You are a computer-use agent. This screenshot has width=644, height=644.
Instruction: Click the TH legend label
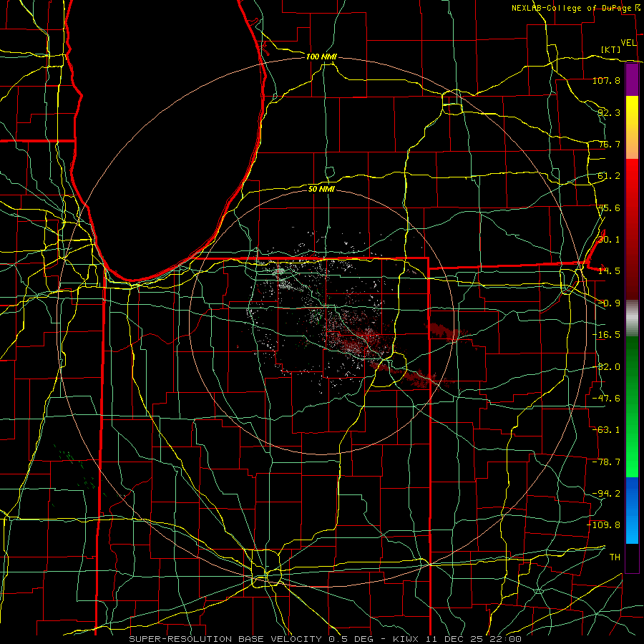click(x=615, y=557)
